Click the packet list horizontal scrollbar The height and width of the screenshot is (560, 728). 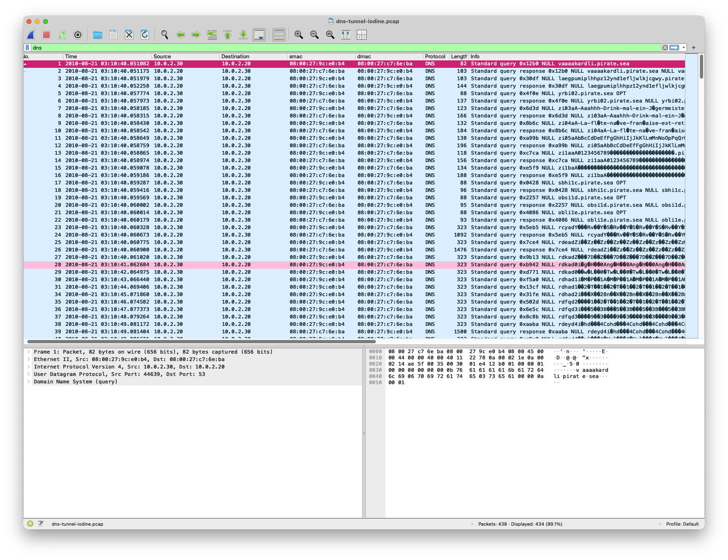pyautogui.click(x=202, y=342)
